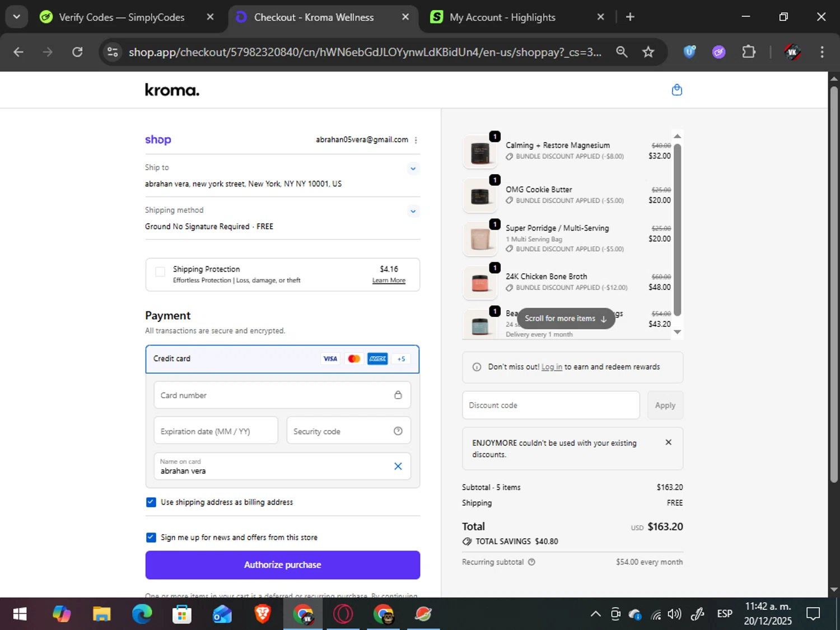Reload the checkout page
The height and width of the screenshot is (630, 840).
77,52
